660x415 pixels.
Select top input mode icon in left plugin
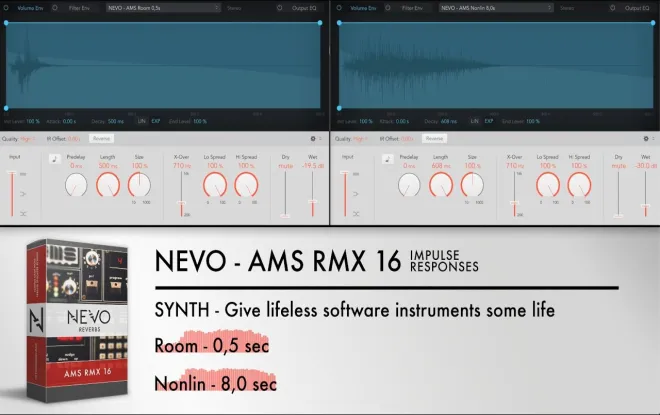[x=23, y=174]
